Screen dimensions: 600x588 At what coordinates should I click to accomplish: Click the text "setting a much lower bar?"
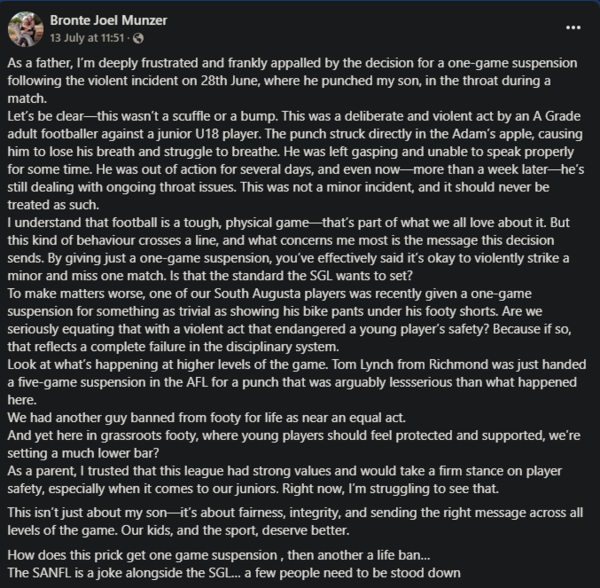click(83, 453)
